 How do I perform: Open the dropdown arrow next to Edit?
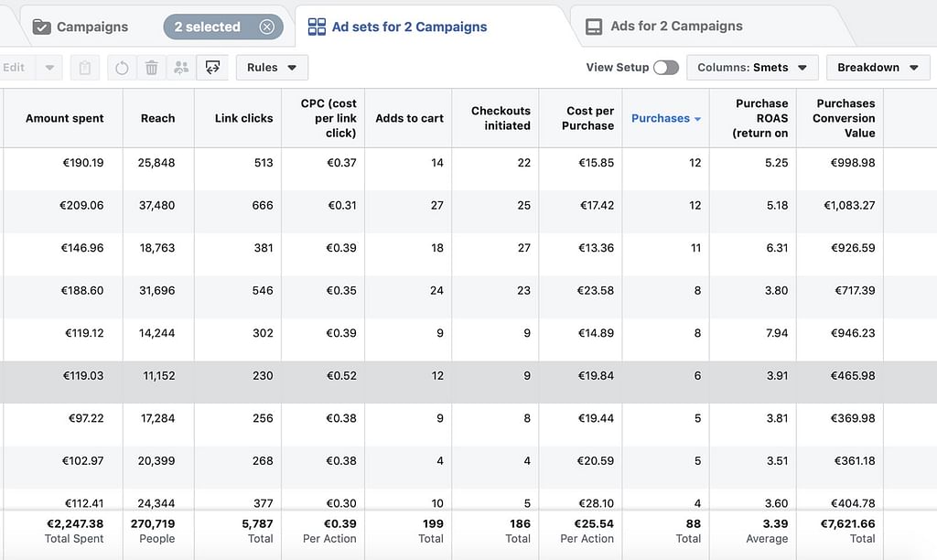point(49,68)
